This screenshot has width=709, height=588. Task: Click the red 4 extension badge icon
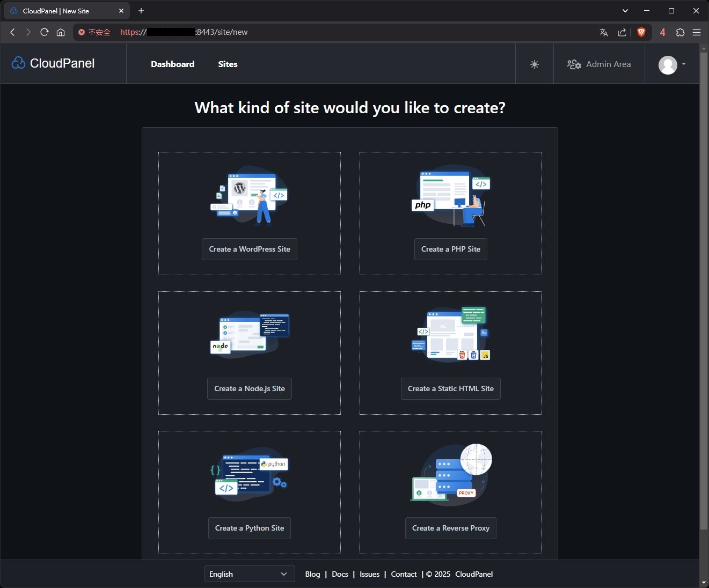[x=662, y=32]
